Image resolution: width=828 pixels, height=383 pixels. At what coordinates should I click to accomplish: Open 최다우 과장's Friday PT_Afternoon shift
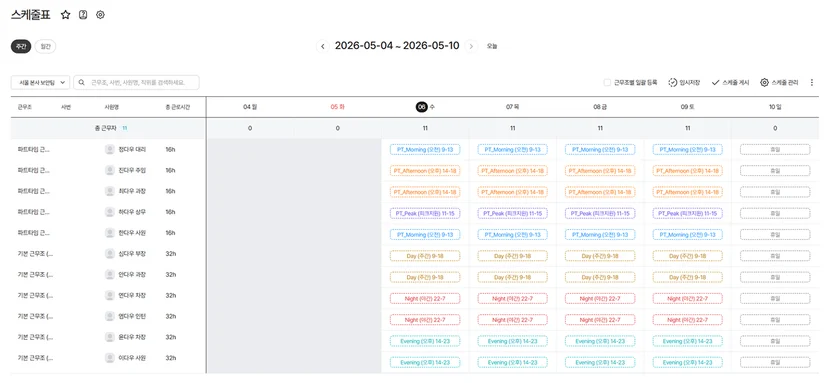tap(600, 192)
